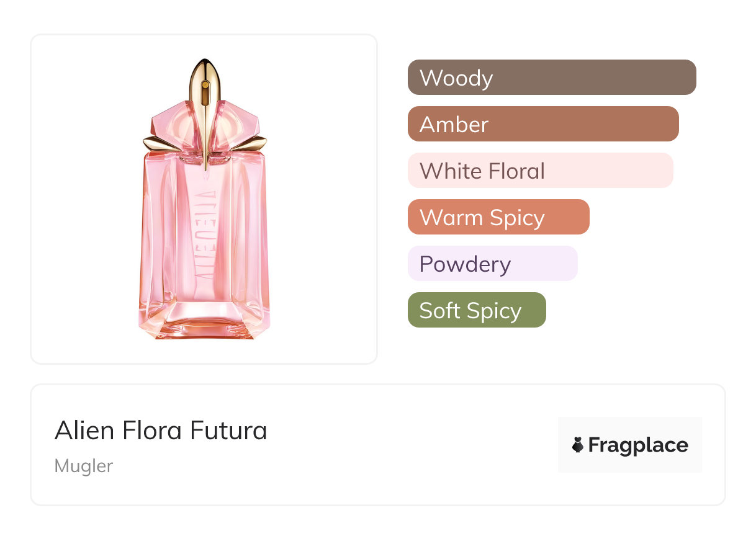756x536 pixels.
Task: Select the Powdery accord bar
Action: 492,264
